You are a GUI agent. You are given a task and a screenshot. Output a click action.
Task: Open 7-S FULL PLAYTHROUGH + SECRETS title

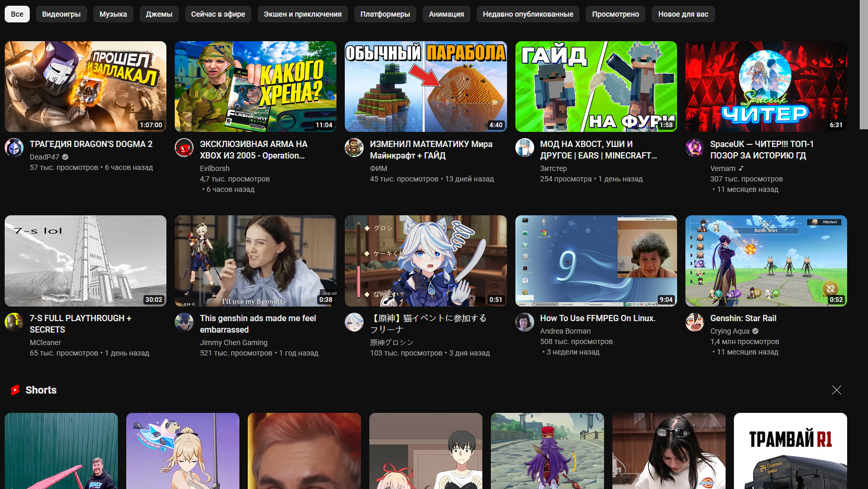coord(80,324)
